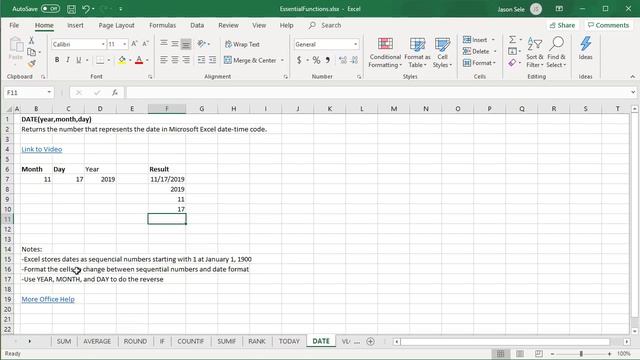Increase font size with larger A icon
This screenshot has width=640, height=360.
point(134,44)
